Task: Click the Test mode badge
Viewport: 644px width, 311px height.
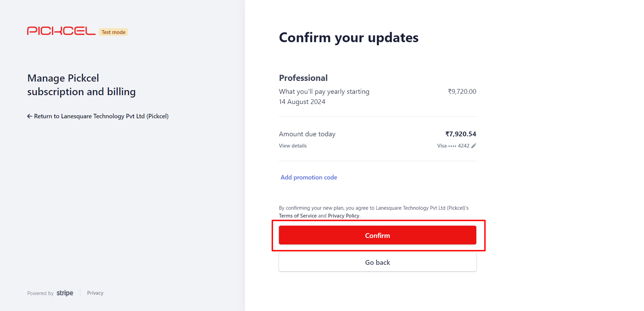Action: point(114,32)
